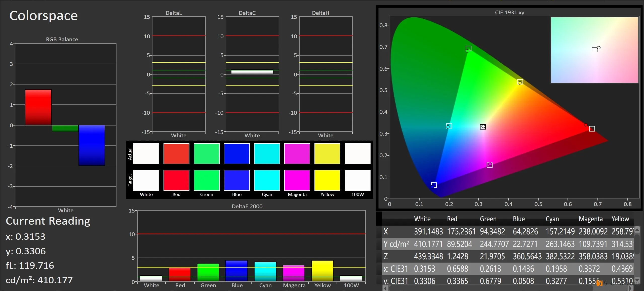Click the white bar in DeltaC chart
Screen dimensions: 644x291
click(252, 72)
